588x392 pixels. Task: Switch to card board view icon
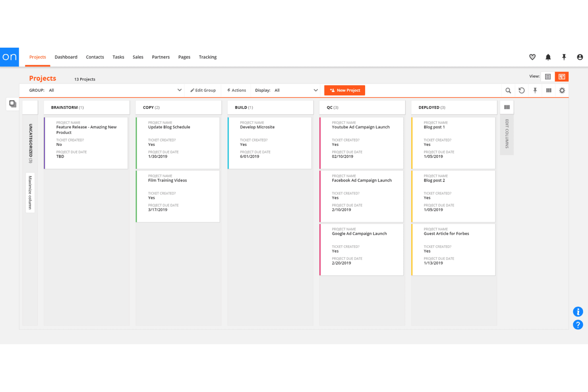(x=562, y=77)
